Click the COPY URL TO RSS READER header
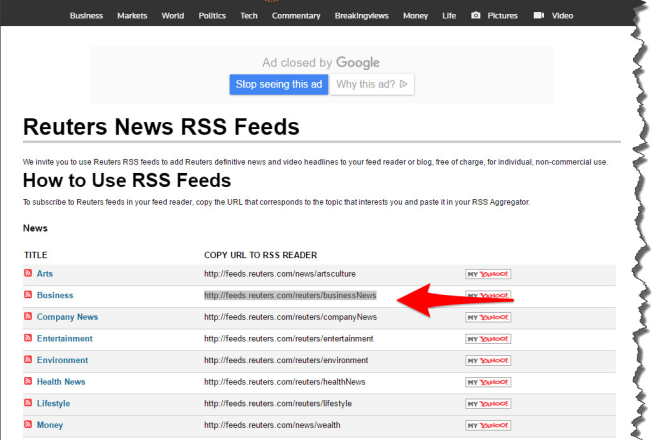The width and height of the screenshot is (660, 440). point(261,255)
